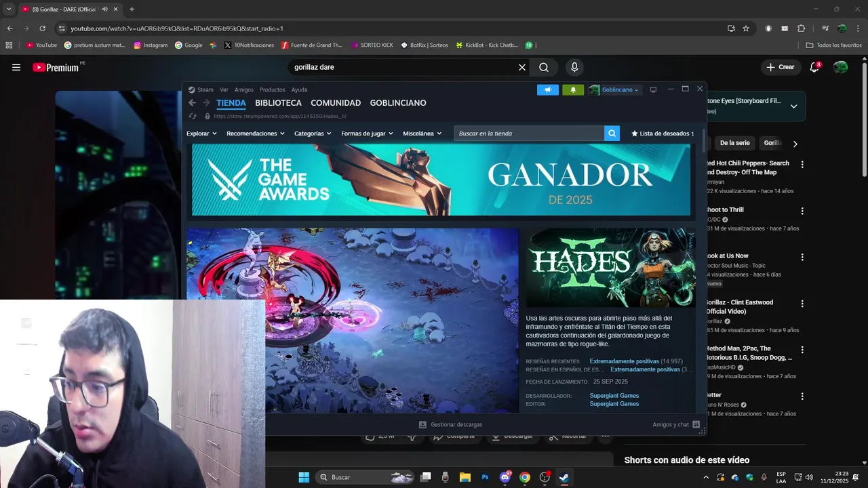Select 'De la serie' filter chip
Viewport: 868px width, 488px height.
[x=734, y=143]
